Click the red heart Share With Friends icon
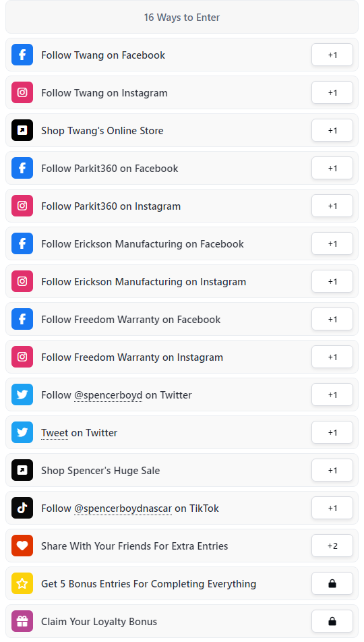This screenshot has height=642, width=364. [22, 546]
